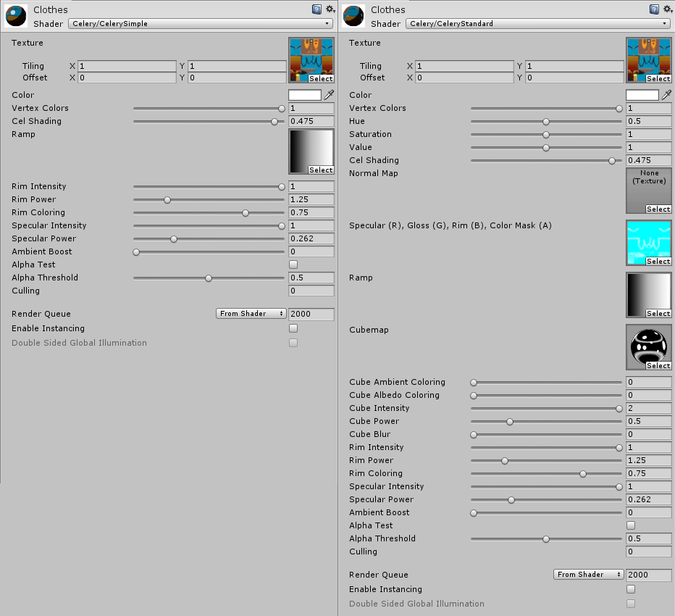Toggle Enable Instancing checkbox in CelerySimple panel
Viewport: 675px width, 616px height.
pyautogui.click(x=293, y=328)
